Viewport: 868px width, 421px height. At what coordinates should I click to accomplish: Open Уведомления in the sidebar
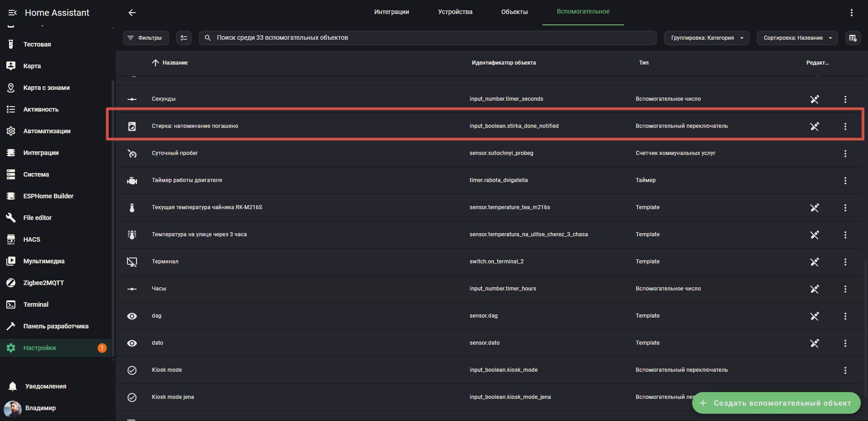[45, 386]
